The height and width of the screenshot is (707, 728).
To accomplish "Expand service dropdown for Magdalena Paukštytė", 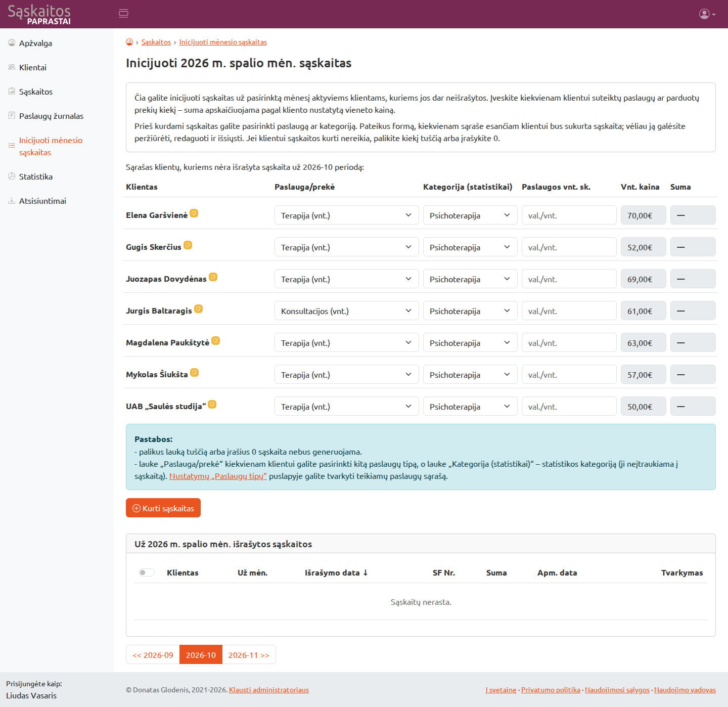I will [x=347, y=343].
